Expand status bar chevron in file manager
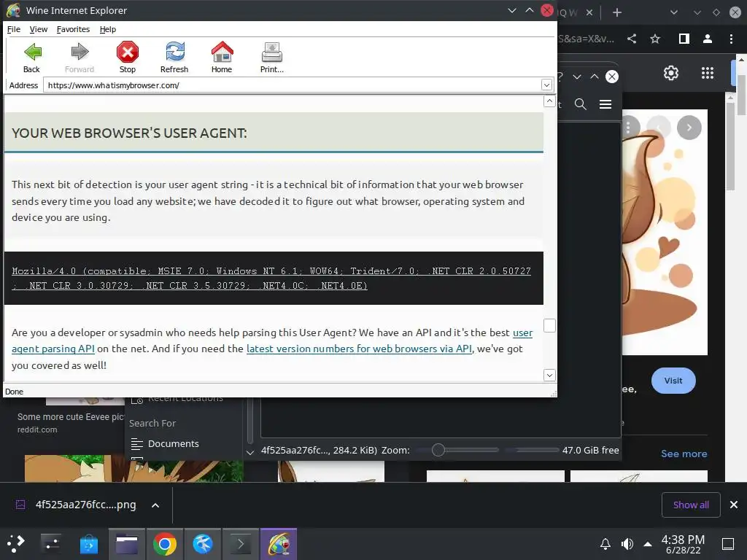The height and width of the screenshot is (560, 747). [x=250, y=452]
